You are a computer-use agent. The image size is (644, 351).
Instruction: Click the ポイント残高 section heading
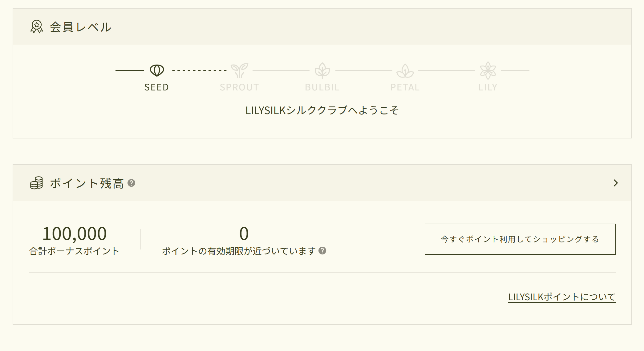click(x=87, y=183)
